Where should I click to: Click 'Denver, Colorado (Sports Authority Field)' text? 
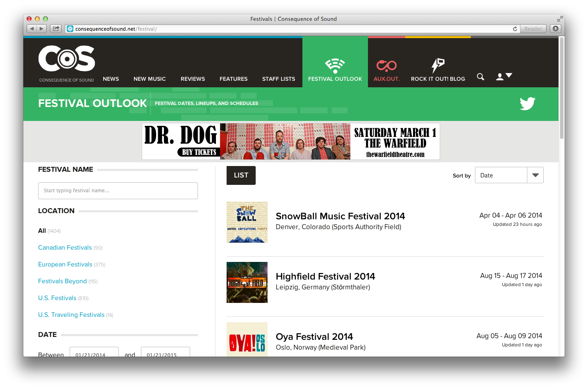coord(338,227)
